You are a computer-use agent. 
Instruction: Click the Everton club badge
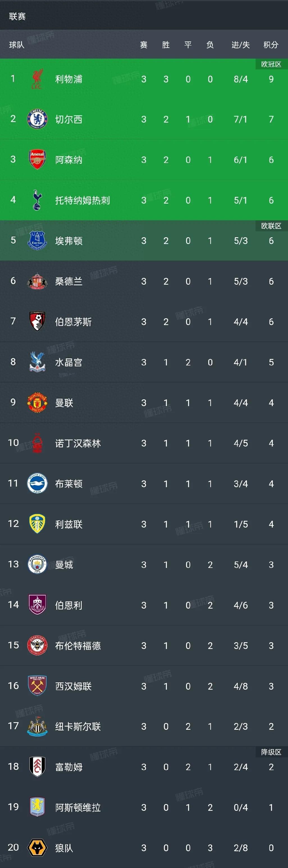click(x=37, y=241)
